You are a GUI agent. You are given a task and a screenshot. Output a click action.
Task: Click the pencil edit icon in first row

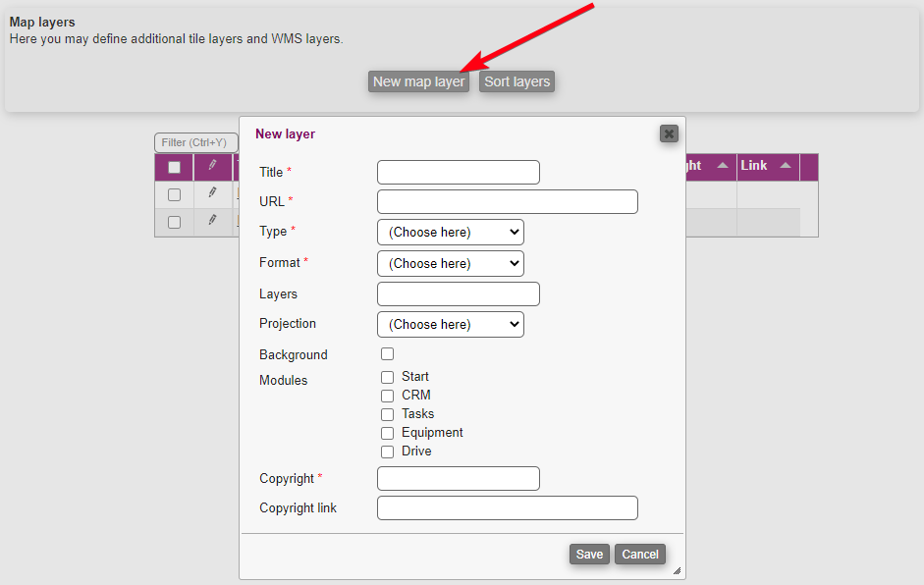coord(212,193)
